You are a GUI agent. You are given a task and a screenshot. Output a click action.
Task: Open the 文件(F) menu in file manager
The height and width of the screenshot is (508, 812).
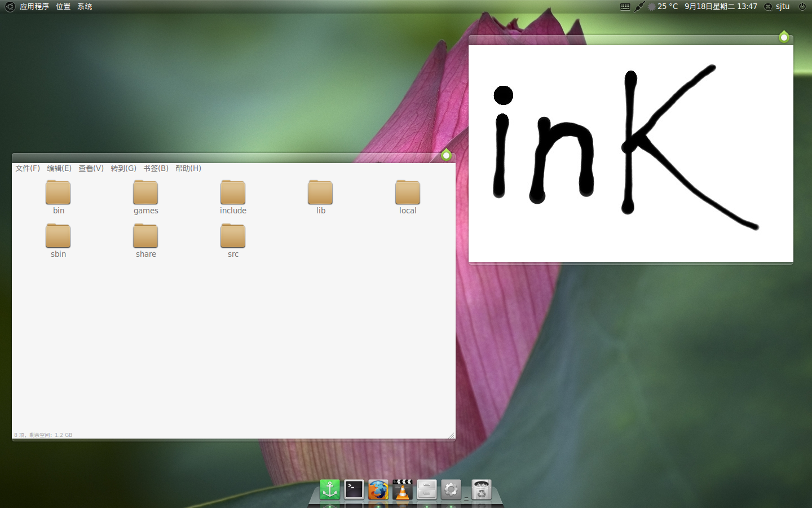[28, 168]
